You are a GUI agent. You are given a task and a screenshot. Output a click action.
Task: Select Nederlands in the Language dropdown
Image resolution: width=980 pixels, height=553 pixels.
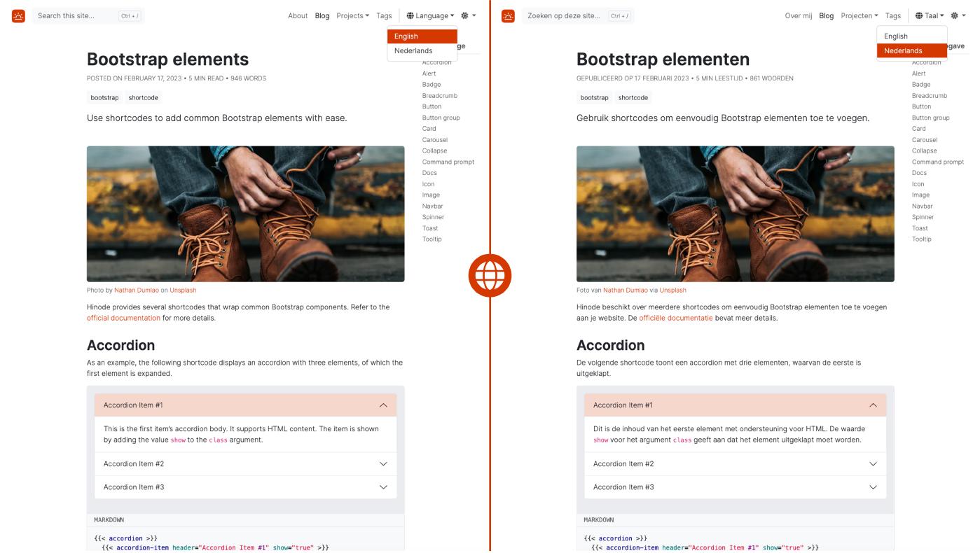pos(413,51)
